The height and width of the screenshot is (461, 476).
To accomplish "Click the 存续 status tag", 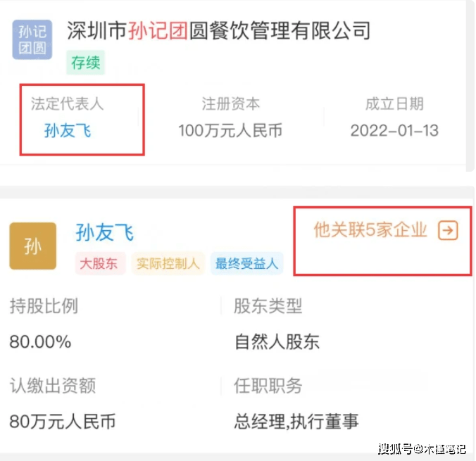I will point(86,63).
